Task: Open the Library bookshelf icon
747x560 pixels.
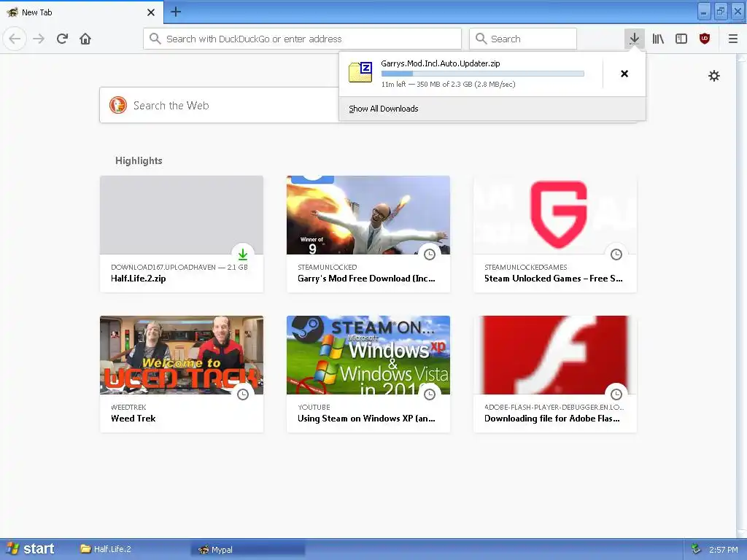Action: pyautogui.click(x=658, y=39)
